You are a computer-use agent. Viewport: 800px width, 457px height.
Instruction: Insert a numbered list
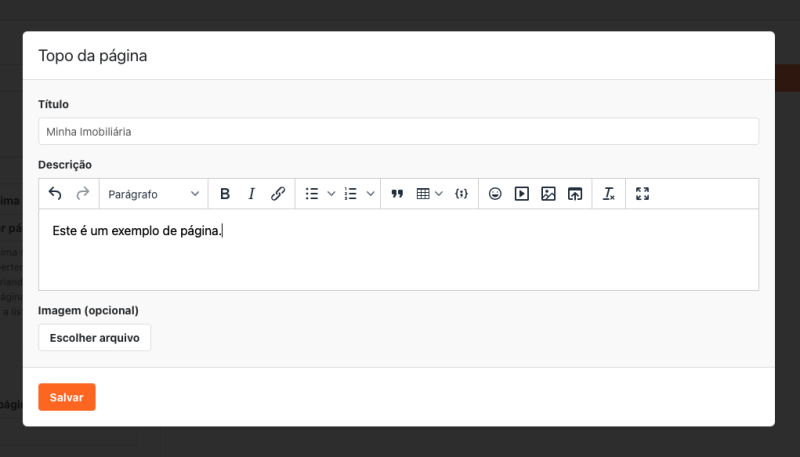tap(351, 194)
